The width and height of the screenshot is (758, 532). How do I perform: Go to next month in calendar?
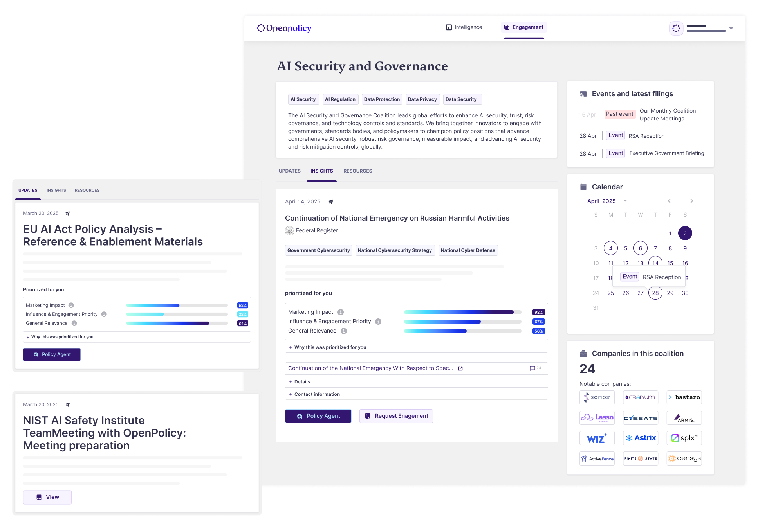point(692,201)
